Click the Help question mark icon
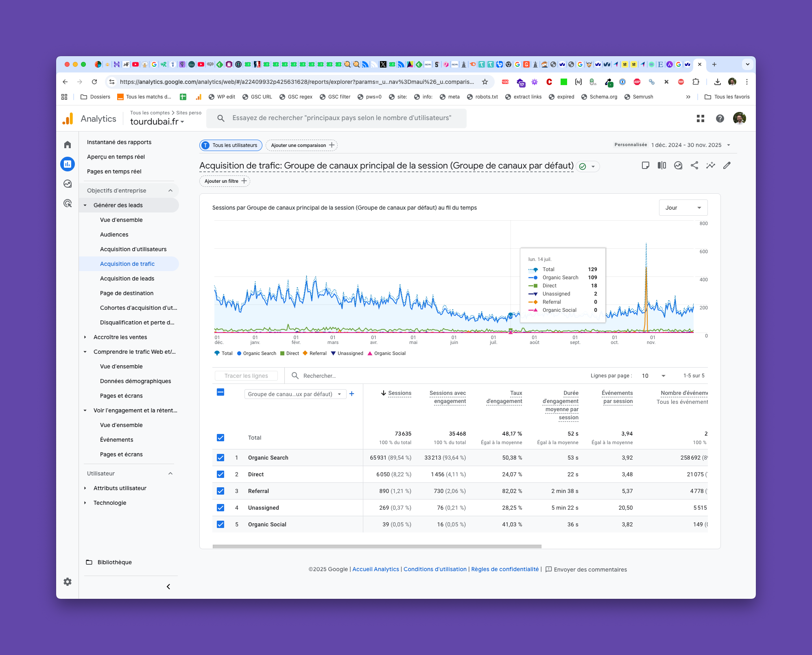 (x=720, y=118)
